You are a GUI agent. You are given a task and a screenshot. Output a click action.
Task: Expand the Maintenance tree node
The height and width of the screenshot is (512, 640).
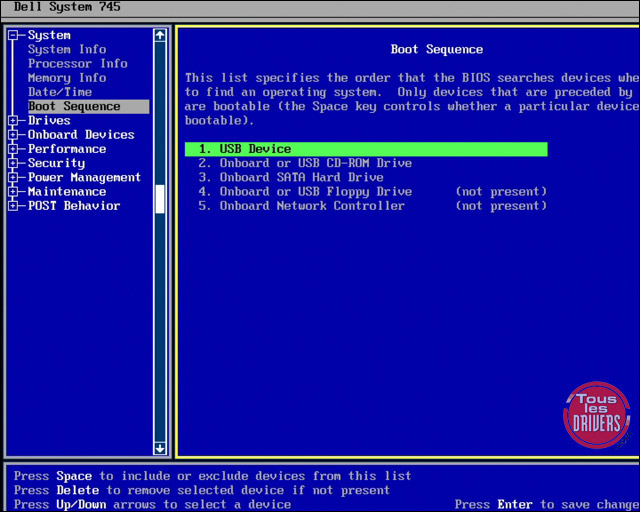(13, 191)
